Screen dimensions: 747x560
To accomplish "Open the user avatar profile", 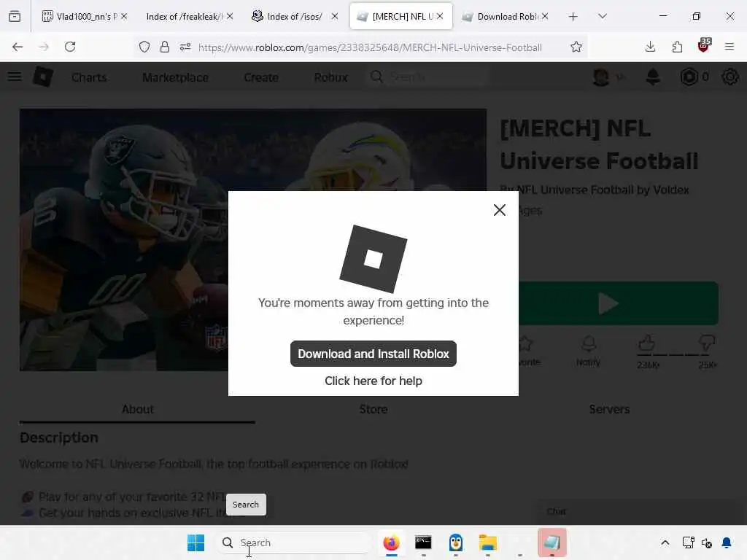I will [601, 77].
